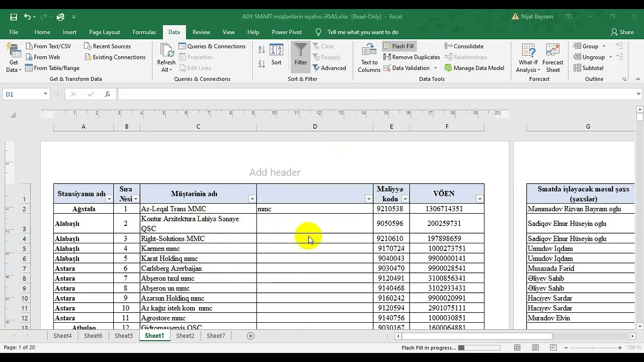Select cell with text mmc
Viewport: 644px width, 362px height.
point(315,209)
